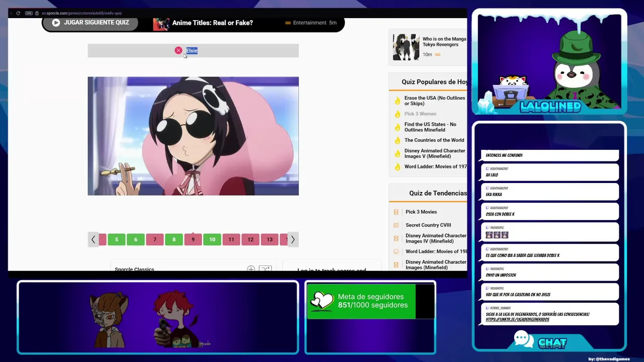Image resolution: width=644 pixels, height=362 pixels.
Task: Jump to question 5
Action: tap(116, 240)
